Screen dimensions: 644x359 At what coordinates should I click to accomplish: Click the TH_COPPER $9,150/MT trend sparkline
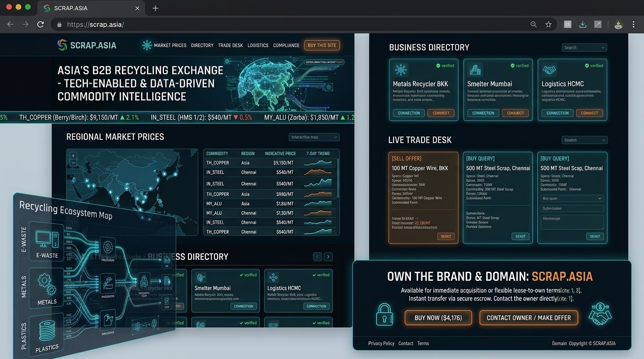point(318,163)
